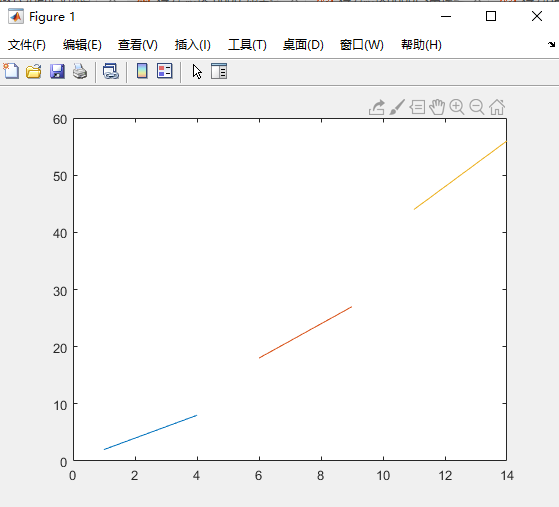The height and width of the screenshot is (507, 559).
Task: Click the x-axis tick label 12
Action: (x=445, y=476)
